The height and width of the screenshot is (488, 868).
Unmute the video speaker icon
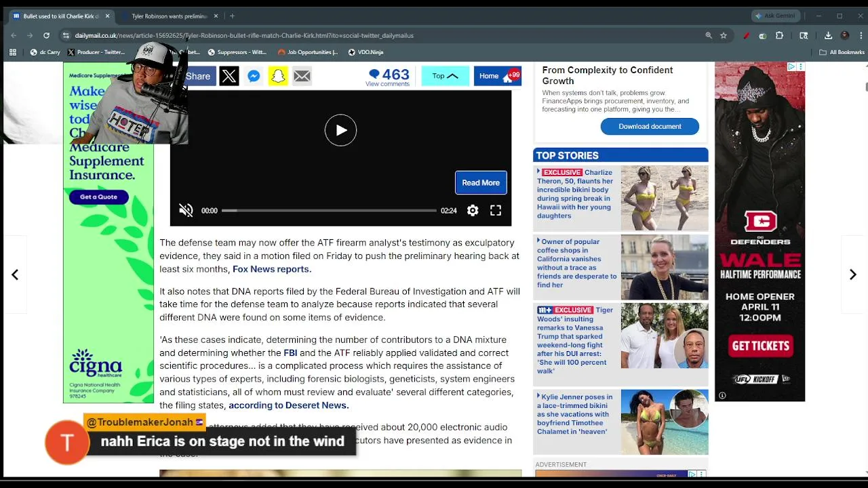tap(186, 211)
